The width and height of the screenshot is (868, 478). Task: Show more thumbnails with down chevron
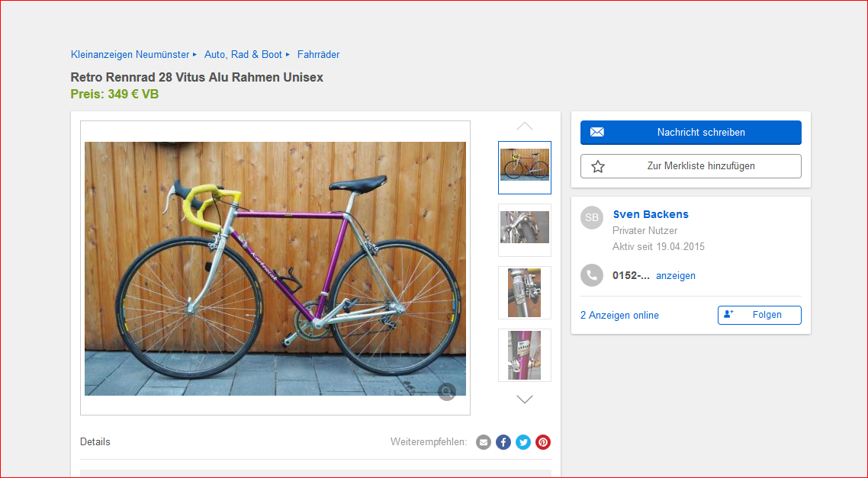tap(525, 399)
